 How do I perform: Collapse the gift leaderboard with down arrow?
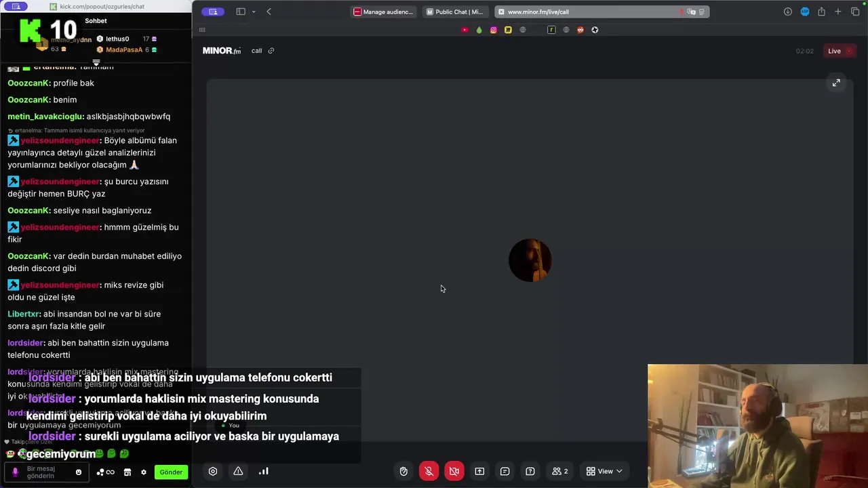[x=96, y=62]
